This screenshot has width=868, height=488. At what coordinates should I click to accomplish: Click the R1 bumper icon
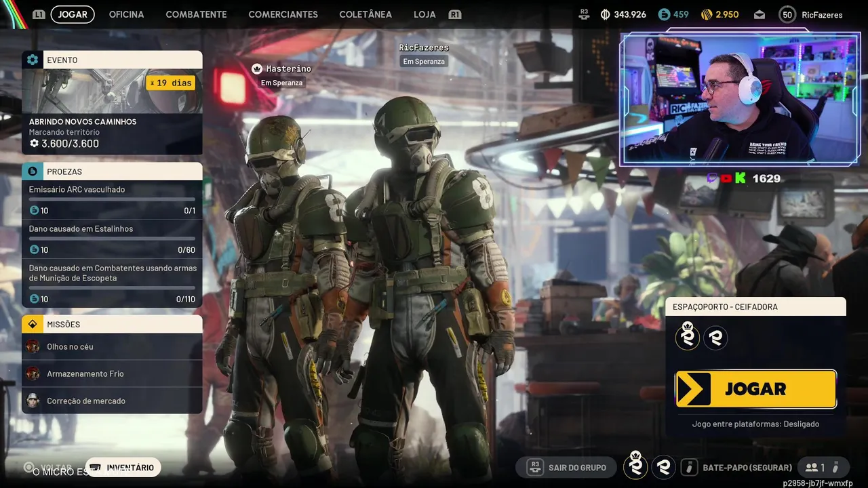coord(455,14)
